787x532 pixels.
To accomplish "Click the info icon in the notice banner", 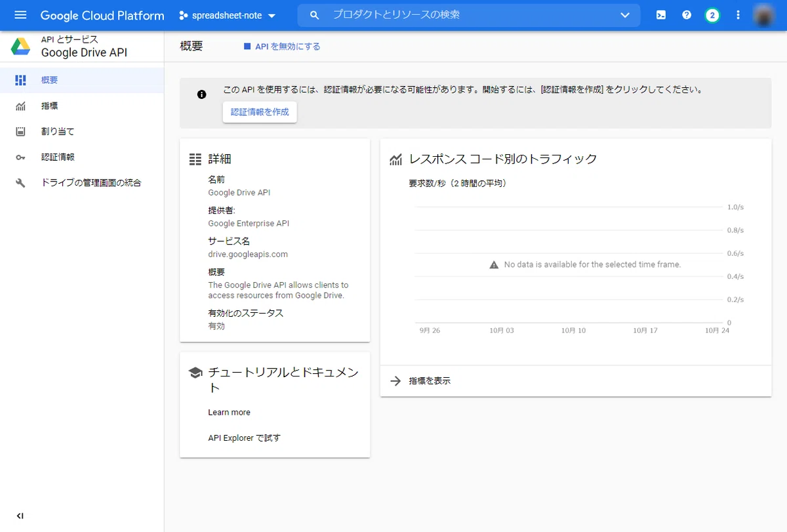I will tap(201, 94).
